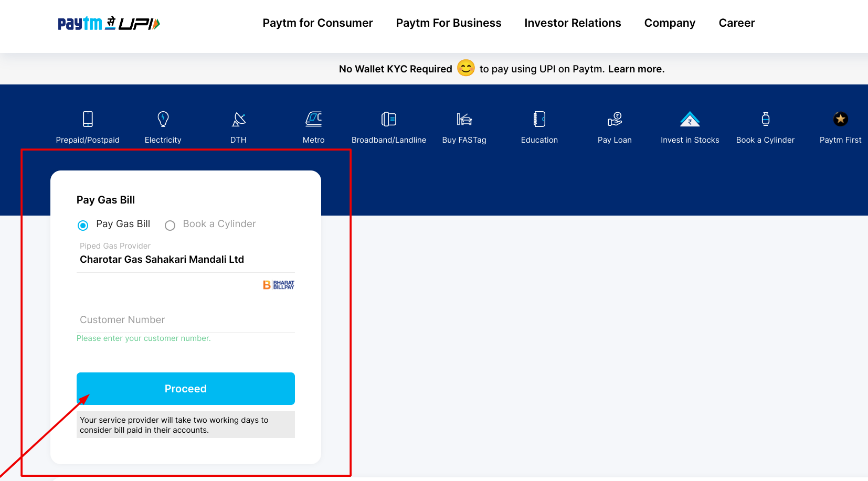This screenshot has width=868, height=481.
Task: Open the Education notebook icon
Action: pos(539,119)
